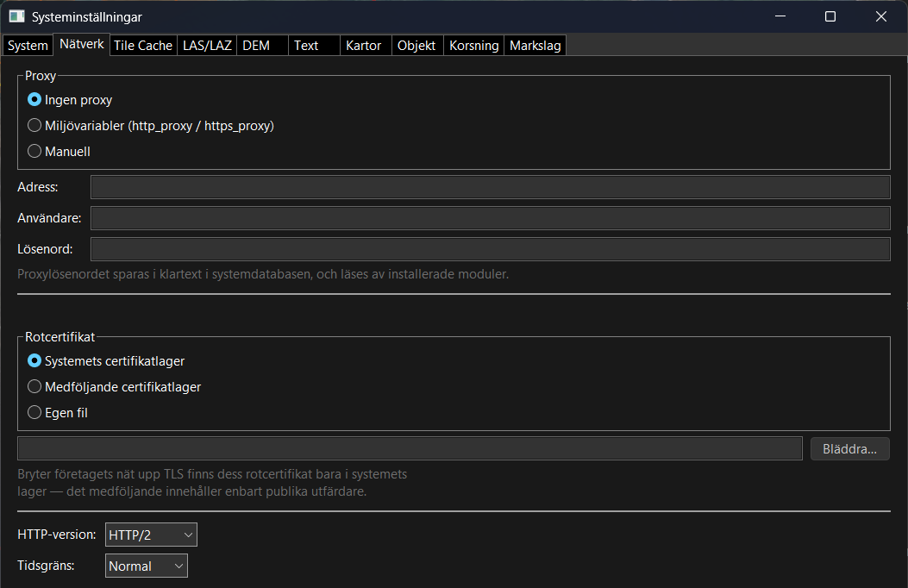Switch to the Tile Cache tab
Image resolution: width=908 pixels, height=588 pixels.
tap(143, 46)
